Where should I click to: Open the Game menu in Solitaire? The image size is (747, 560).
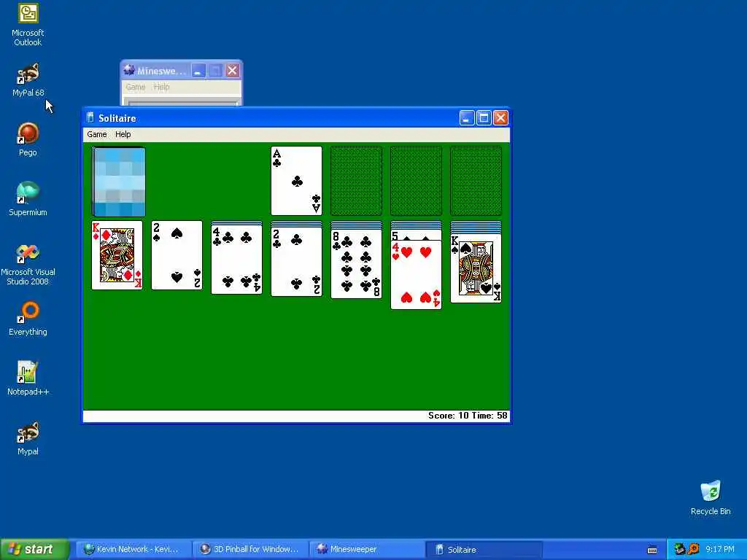[97, 134]
